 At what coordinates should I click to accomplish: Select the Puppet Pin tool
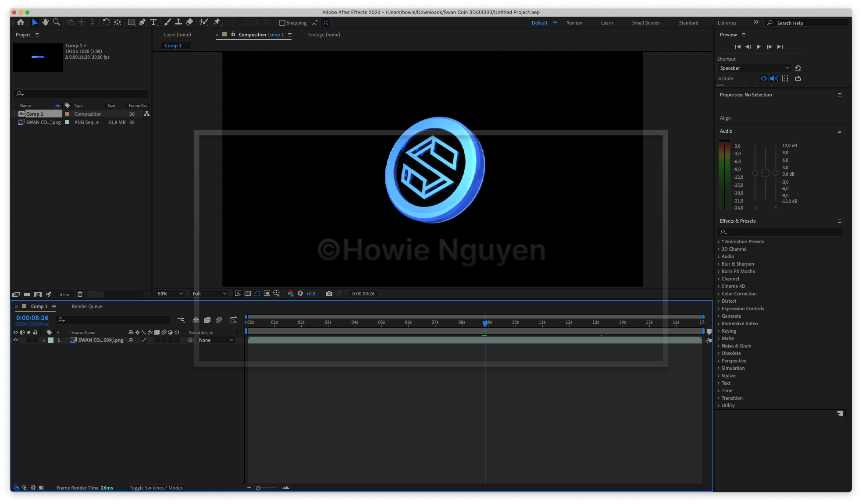(217, 22)
